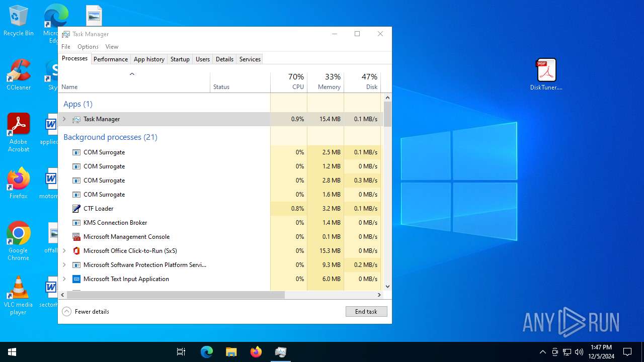Switch to the Users tab
The image size is (644, 362).
(x=203, y=59)
